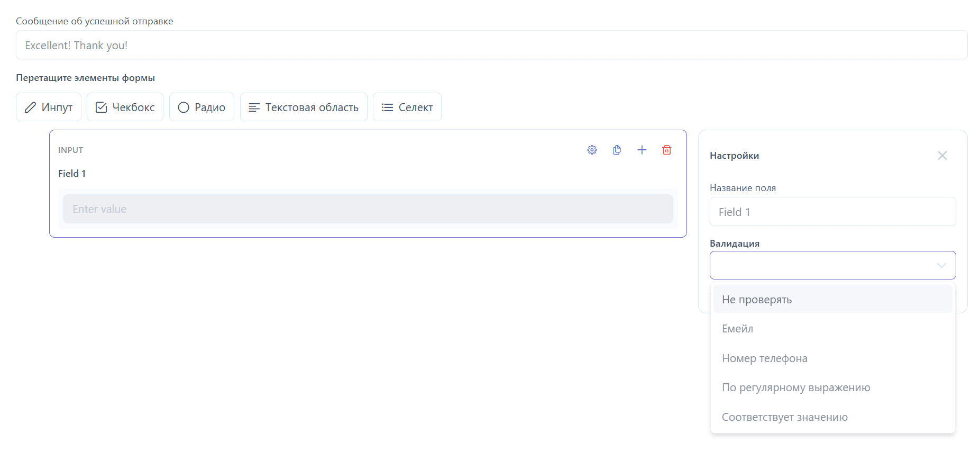Click the pencil icon on Инпут
Viewport: 980px width, 451px height.
pos(30,107)
